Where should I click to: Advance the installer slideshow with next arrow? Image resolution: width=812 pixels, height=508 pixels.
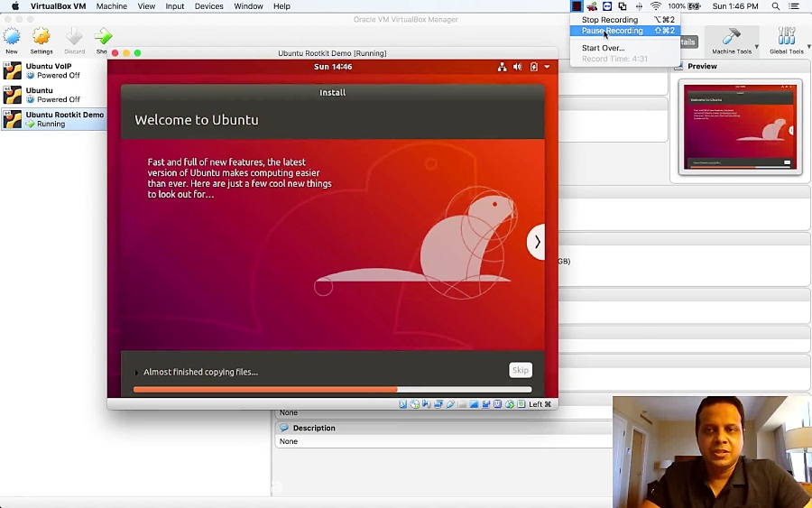coord(537,242)
